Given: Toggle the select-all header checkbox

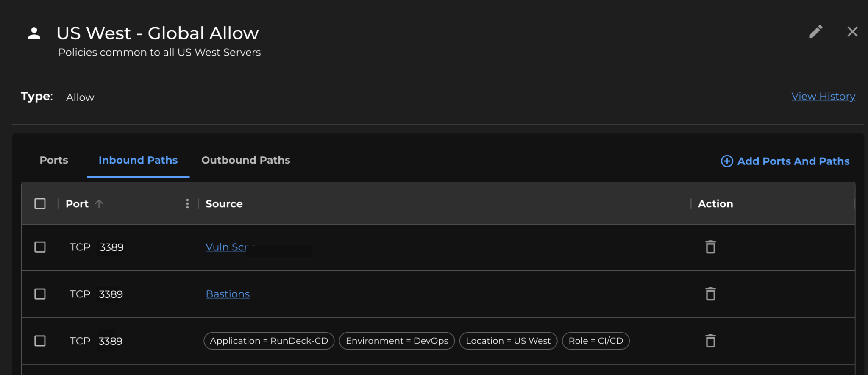Looking at the screenshot, I should 40,204.
